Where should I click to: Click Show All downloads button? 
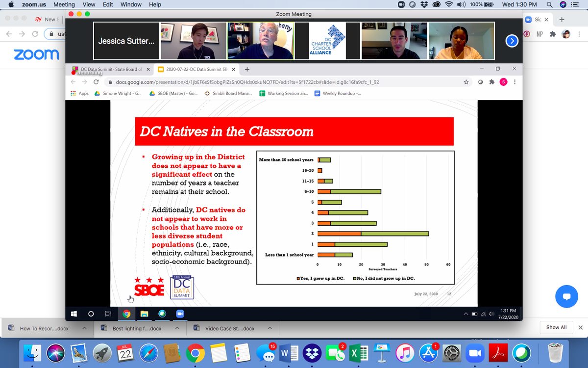click(x=556, y=327)
